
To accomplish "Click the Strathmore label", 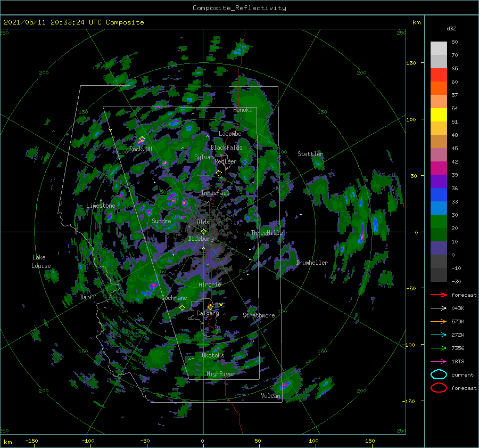I will 259,315.
